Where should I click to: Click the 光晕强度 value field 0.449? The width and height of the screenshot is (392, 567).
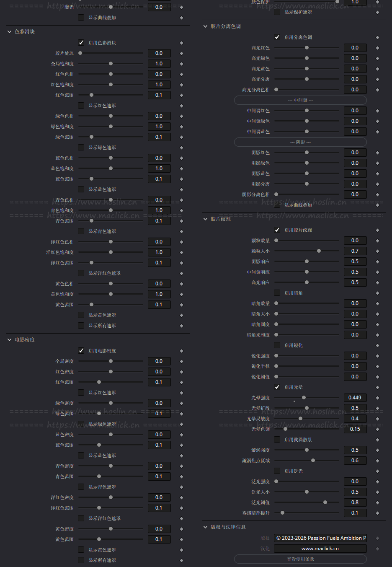coord(355,398)
